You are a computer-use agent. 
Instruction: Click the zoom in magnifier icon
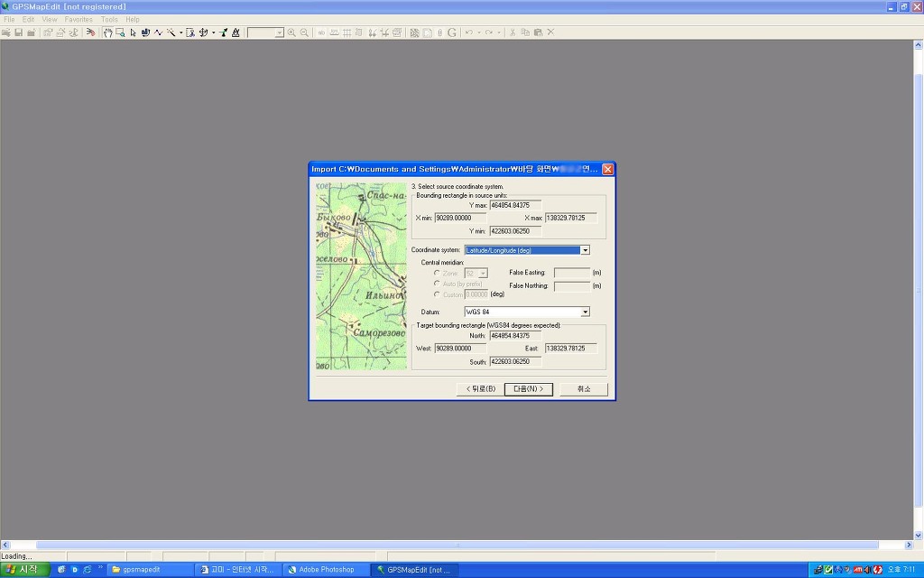pyautogui.click(x=291, y=33)
